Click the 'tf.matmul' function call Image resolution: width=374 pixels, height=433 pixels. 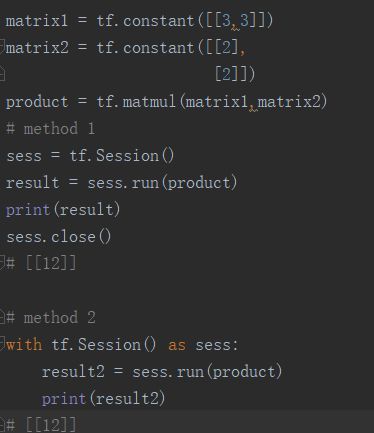136,101
